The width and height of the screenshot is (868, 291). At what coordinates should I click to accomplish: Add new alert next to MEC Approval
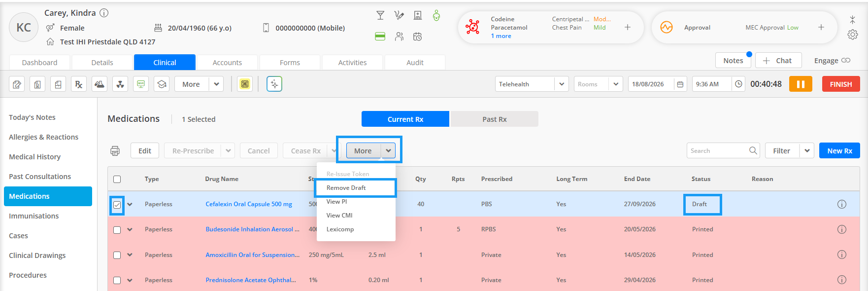pyautogui.click(x=821, y=27)
